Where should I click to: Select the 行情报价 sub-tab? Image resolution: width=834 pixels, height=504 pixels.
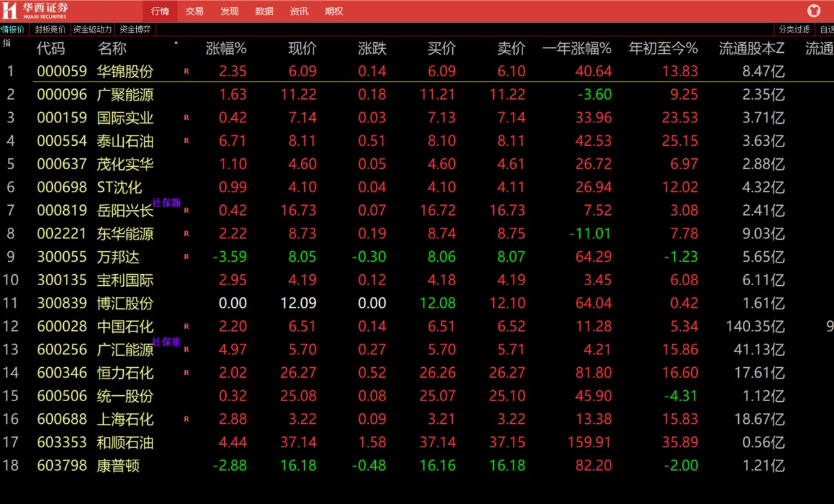point(12,29)
